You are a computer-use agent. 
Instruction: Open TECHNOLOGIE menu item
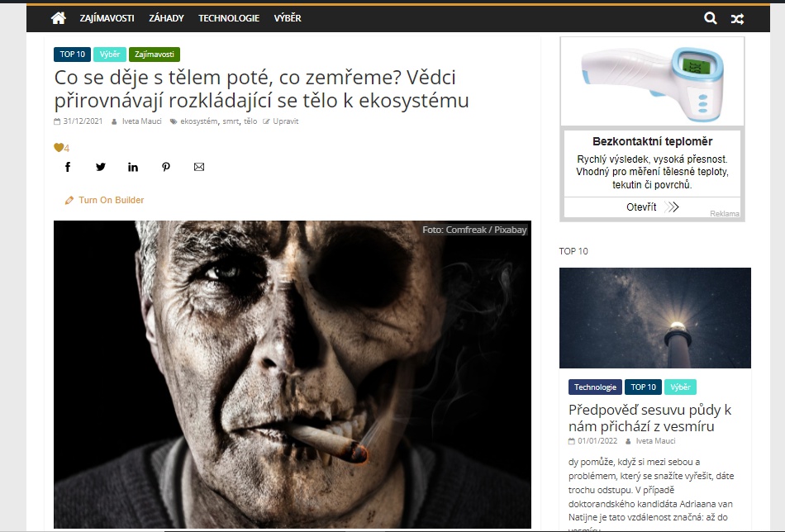tap(229, 18)
